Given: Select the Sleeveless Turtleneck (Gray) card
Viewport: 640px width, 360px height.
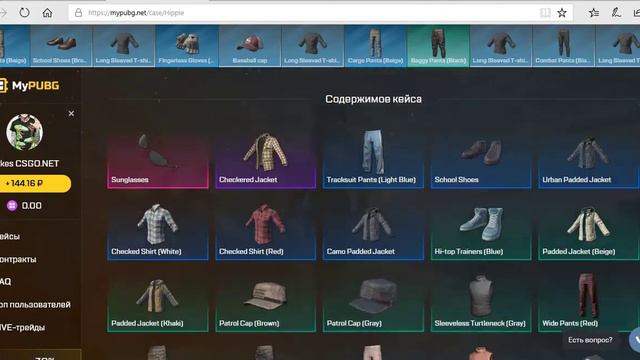Looking at the screenshot, I should point(481,303).
